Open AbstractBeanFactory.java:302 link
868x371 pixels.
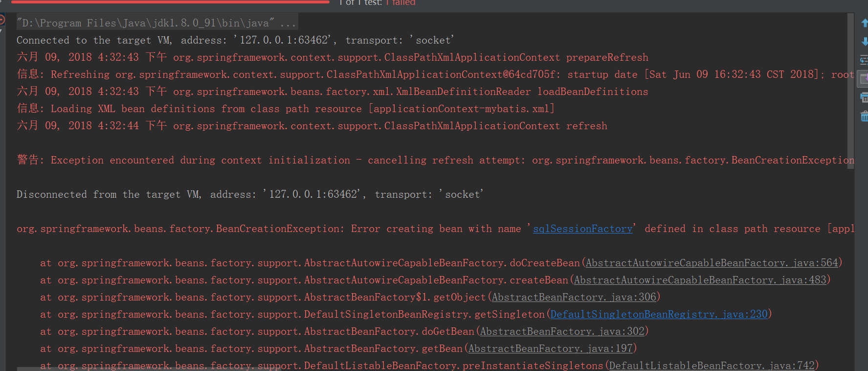pyautogui.click(x=562, y=331)
